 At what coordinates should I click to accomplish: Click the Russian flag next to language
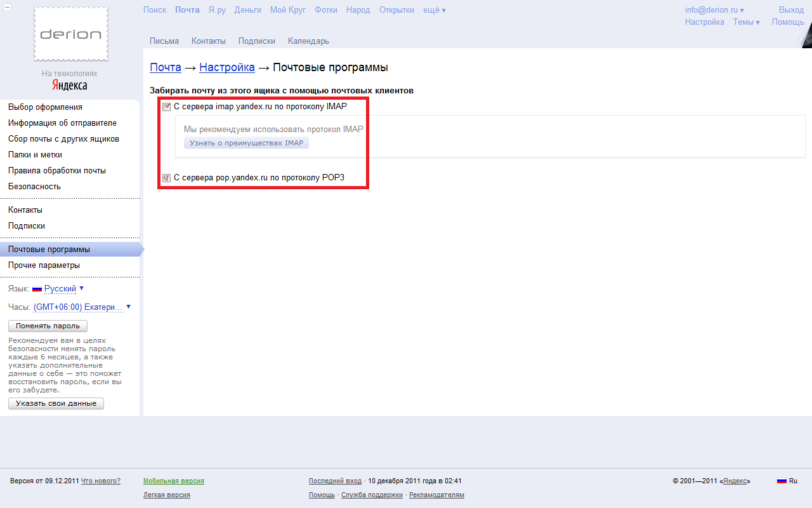(x=37, y=289)
